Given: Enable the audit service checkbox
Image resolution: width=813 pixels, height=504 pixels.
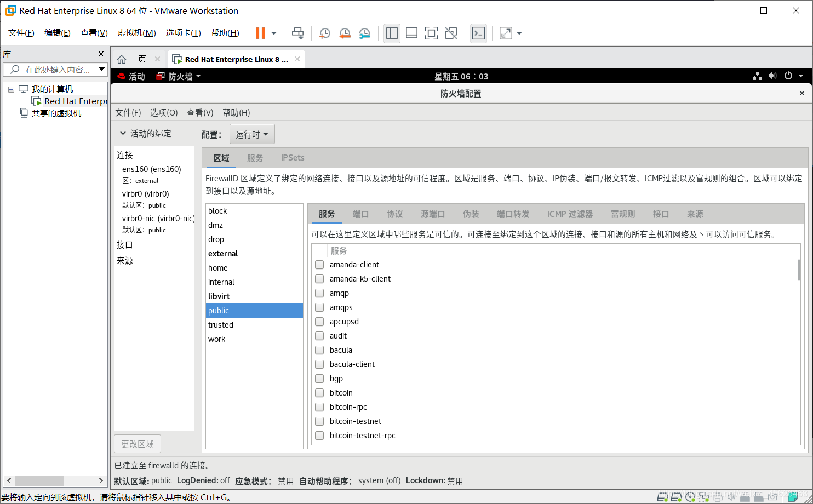Looking at the screenshot, I should point(319,336).
